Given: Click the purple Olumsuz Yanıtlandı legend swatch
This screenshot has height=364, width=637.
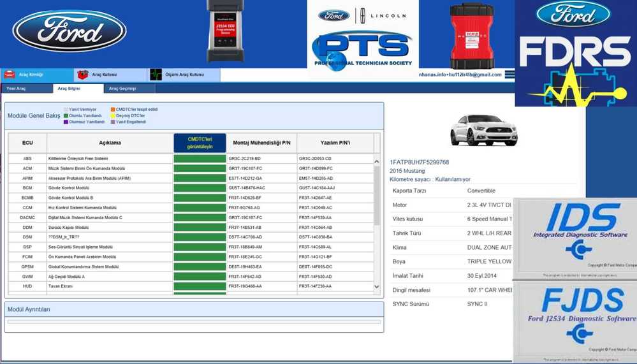Looking at the screenshot, I should [66, 122].
